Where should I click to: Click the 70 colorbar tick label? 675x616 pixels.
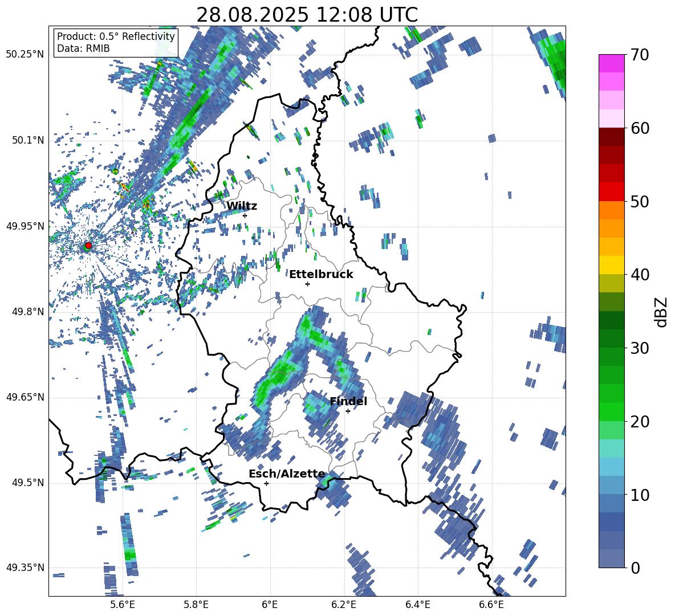[x=640, y=55]
